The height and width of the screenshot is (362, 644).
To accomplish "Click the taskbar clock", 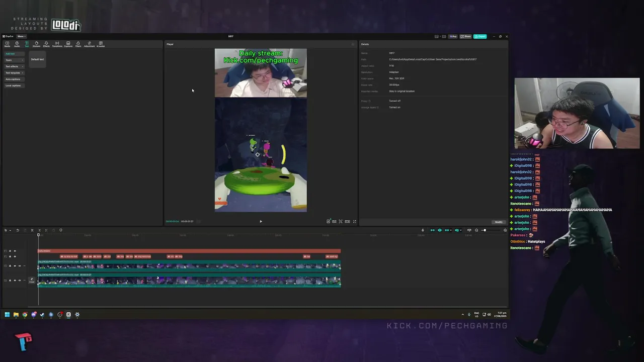I will (501, 315).
